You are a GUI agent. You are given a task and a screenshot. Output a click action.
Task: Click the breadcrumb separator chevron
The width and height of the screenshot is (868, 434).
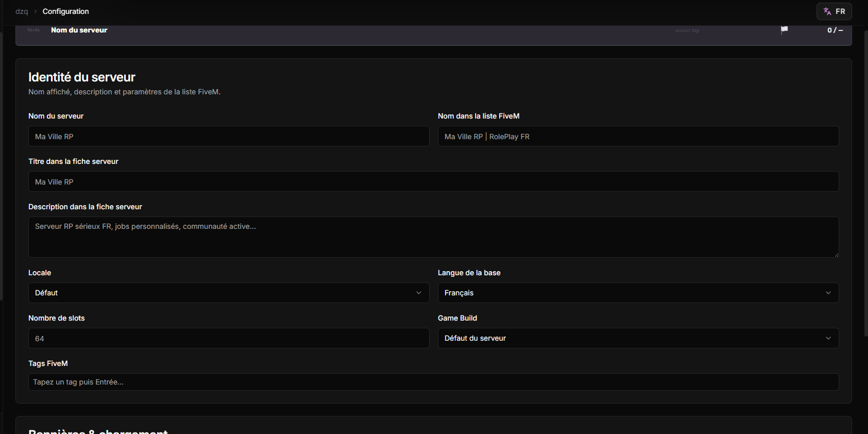click(x=35, y=11)
